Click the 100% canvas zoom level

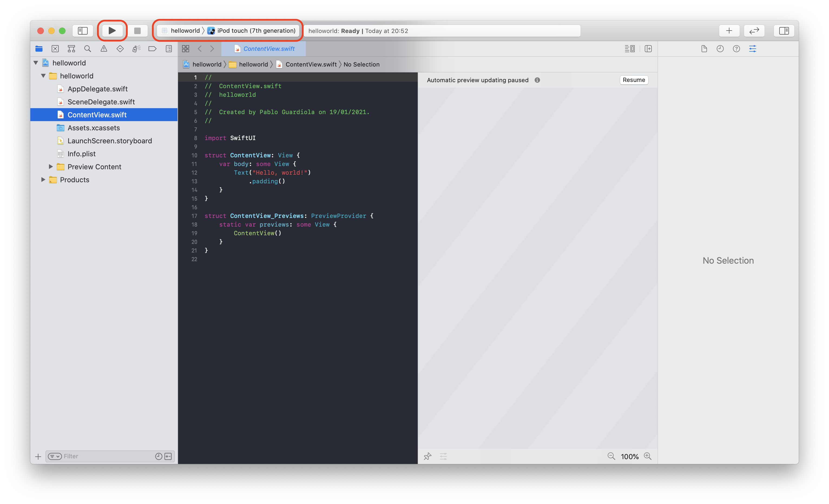click(x=630, y=457)
